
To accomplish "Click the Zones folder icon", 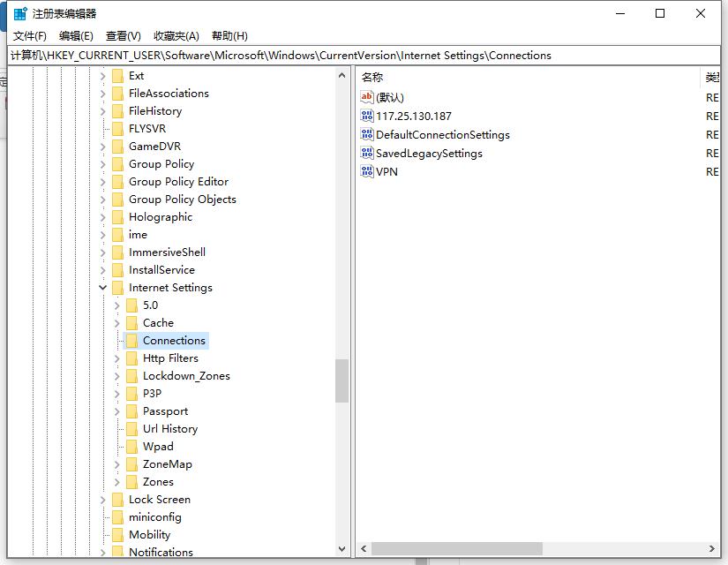I will pyautogui.click(x=131, y=481).
